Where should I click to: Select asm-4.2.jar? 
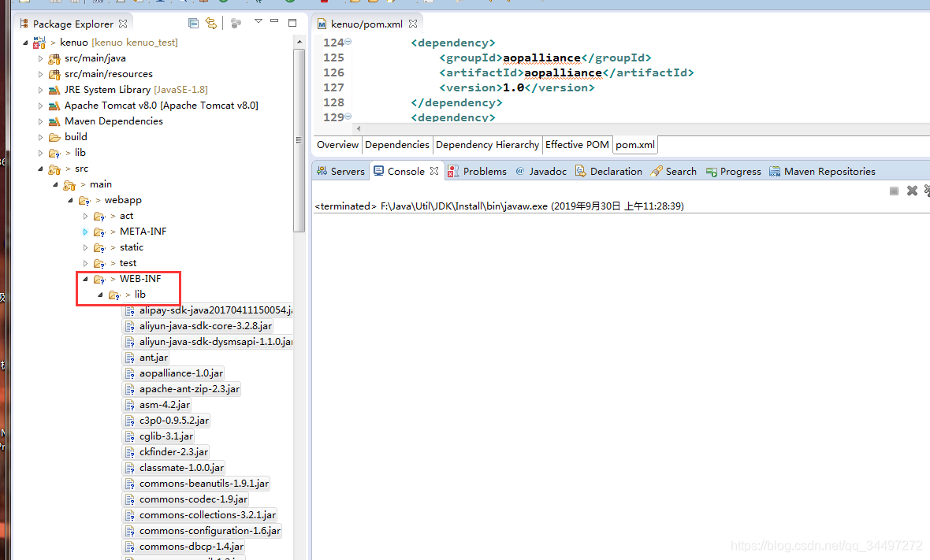(x=157, y=405)
